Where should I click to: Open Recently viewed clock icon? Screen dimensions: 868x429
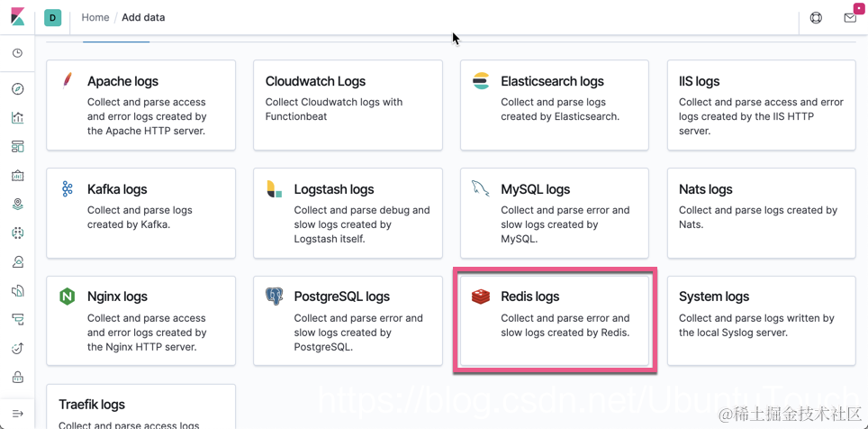tap(18, 53)
